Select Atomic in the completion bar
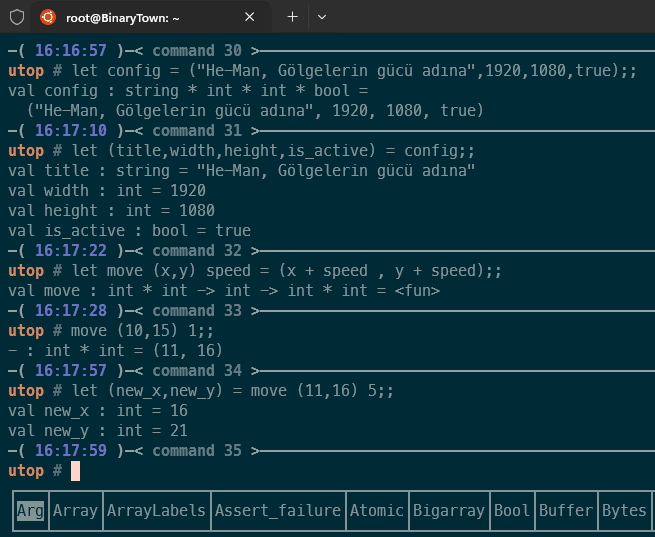Viewport: 655px width, 537px height. (376, 510)
